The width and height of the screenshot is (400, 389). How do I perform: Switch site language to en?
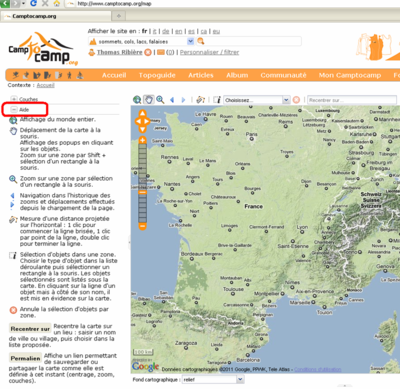179,31
